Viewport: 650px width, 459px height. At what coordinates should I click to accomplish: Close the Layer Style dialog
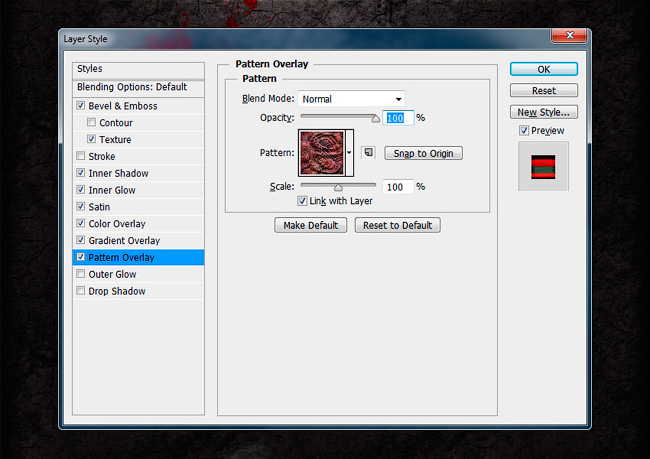[569, 36]
